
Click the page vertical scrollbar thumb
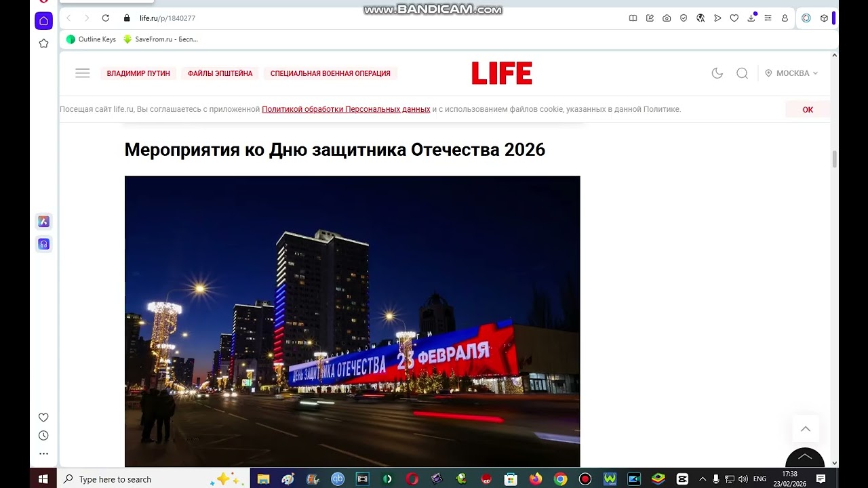click(x=835, y=160)
